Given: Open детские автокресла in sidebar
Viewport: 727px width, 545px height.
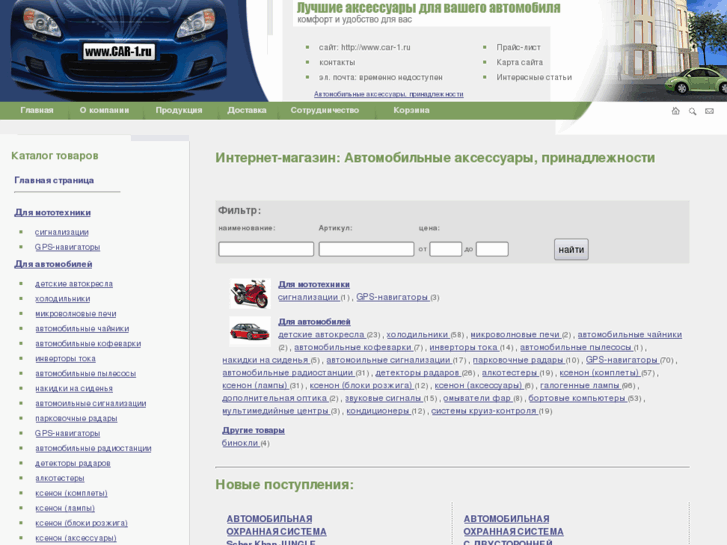Looking at the screenshot, I should (x=74, y=284).
